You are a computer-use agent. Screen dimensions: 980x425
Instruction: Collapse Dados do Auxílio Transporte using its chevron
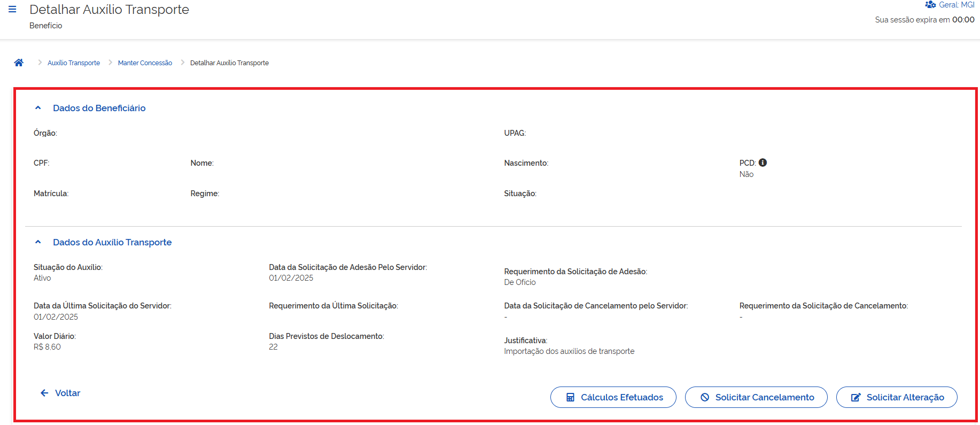pyautogui.click(x=38, y=242)
